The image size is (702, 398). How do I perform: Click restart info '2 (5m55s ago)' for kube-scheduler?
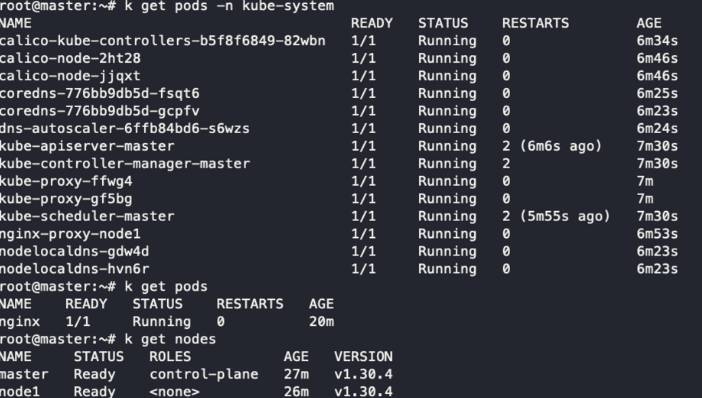coord(556,216)
